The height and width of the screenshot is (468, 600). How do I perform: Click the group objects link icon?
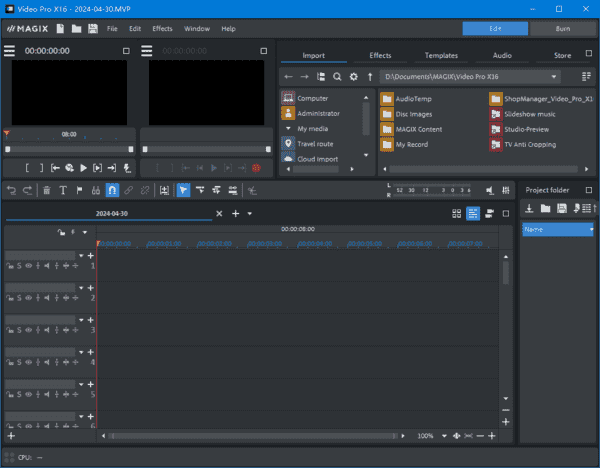[129, 190]
